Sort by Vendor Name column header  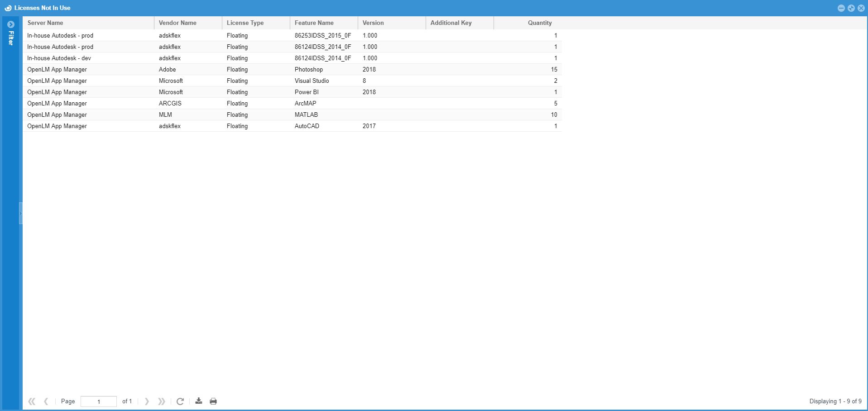(177, 23)
